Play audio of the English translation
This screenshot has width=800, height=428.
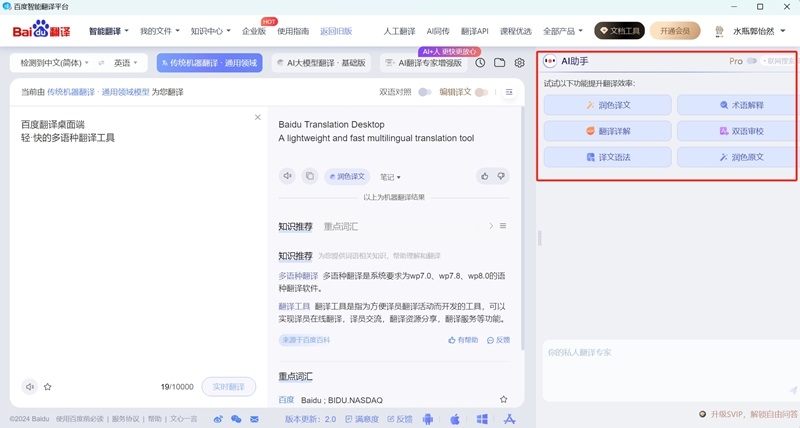click(287, 176)
